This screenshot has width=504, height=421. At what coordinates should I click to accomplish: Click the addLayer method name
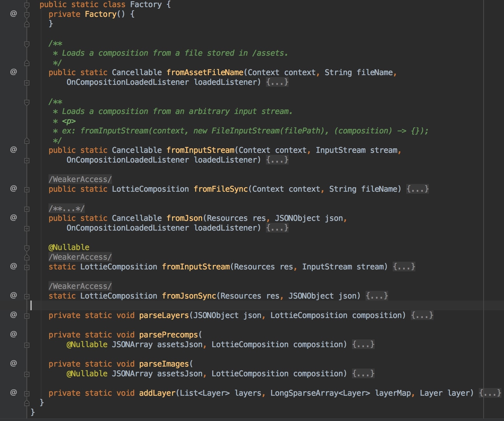(x=157, y=393)
